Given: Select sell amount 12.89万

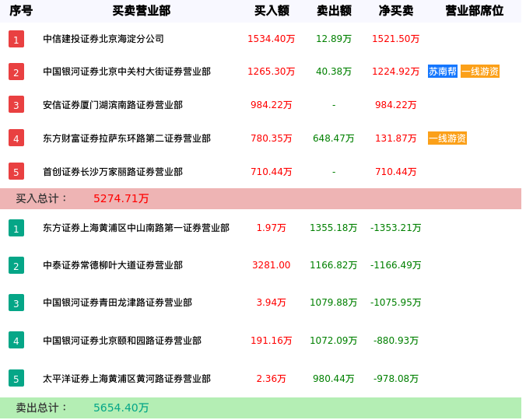Looking at the screenshot, I should coord(334,39).
